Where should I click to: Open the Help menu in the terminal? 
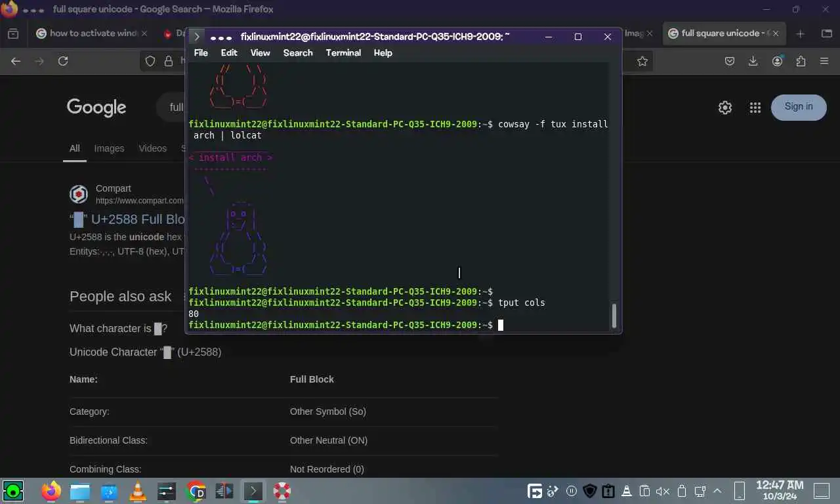[x=383, y=52]
